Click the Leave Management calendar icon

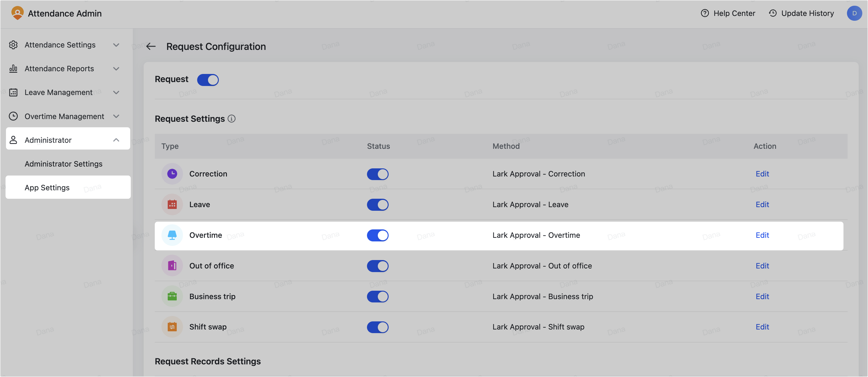click(13, 92)
